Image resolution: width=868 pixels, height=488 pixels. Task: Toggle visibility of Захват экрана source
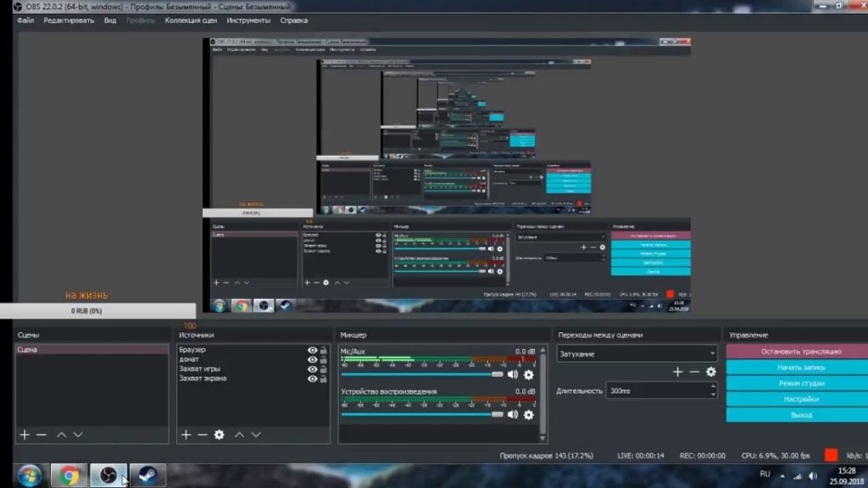tap(312, 379)
